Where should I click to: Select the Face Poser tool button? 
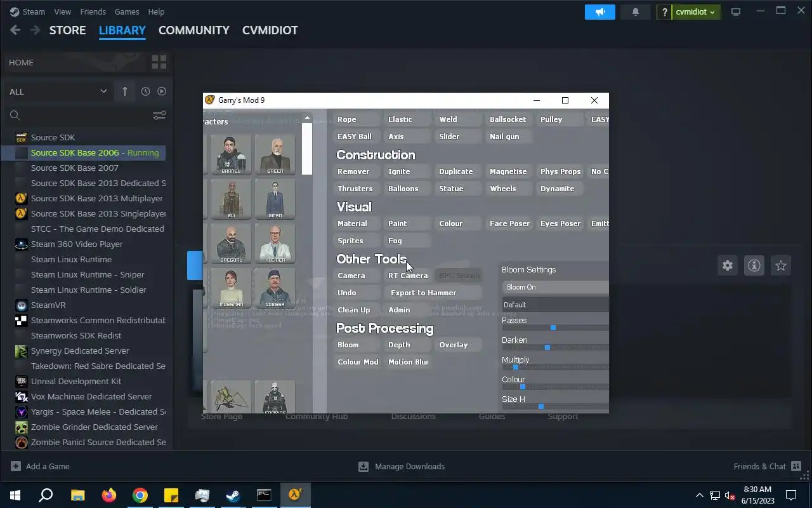pyautogui.click(x=509, y=224)
